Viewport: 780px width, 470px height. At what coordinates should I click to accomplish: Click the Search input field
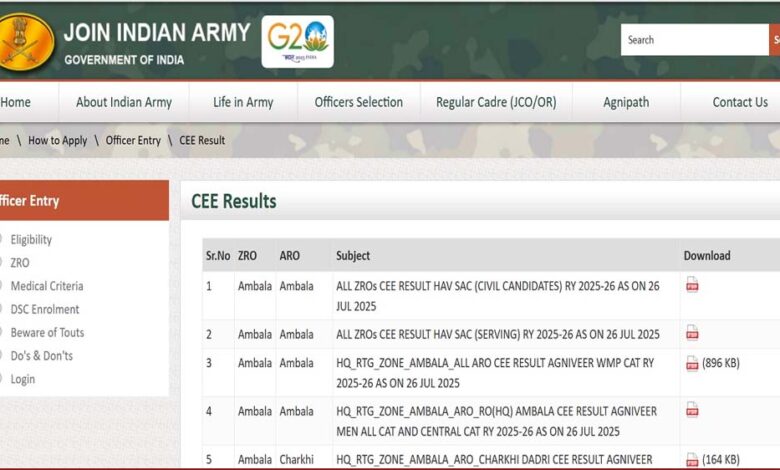[x=694, y=40]
